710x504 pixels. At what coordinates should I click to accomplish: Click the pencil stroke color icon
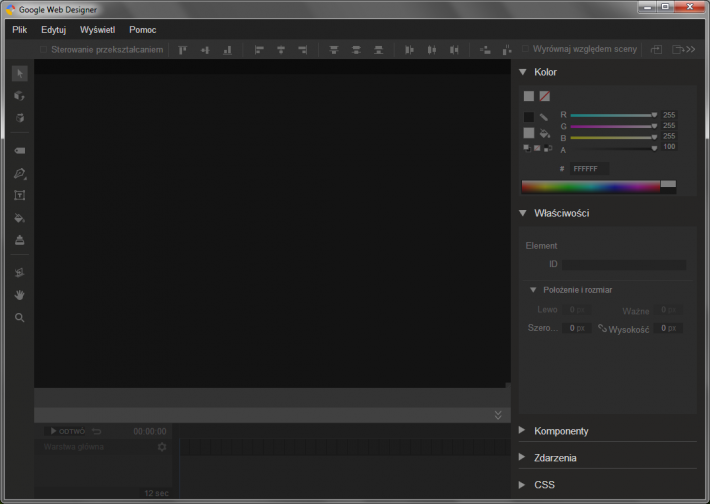coord(544,117)
